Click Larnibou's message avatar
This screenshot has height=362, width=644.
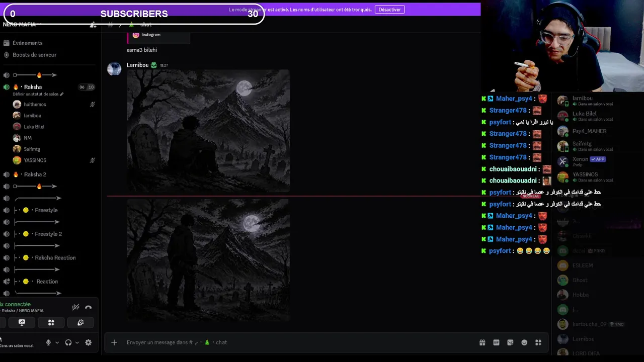(x=114, y=69)
